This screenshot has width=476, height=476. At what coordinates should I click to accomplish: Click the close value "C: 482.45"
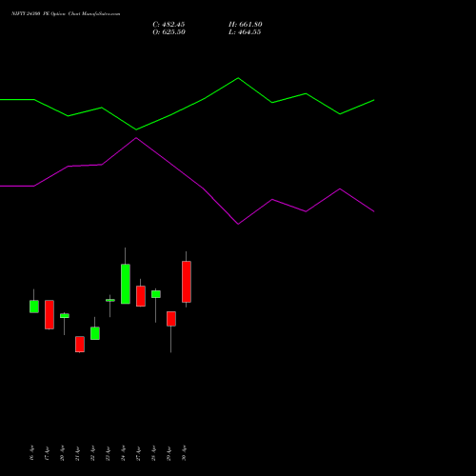[x=169, y=25]
